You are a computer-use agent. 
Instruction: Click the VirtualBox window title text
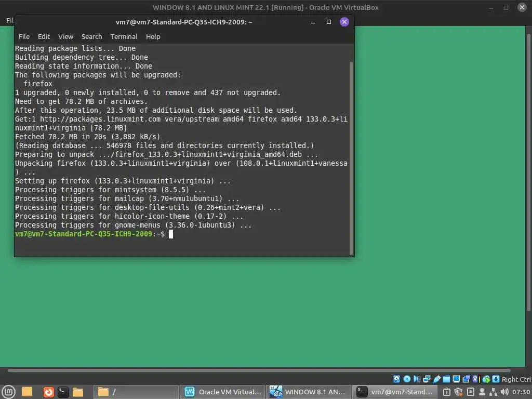(x=265, y=7)
